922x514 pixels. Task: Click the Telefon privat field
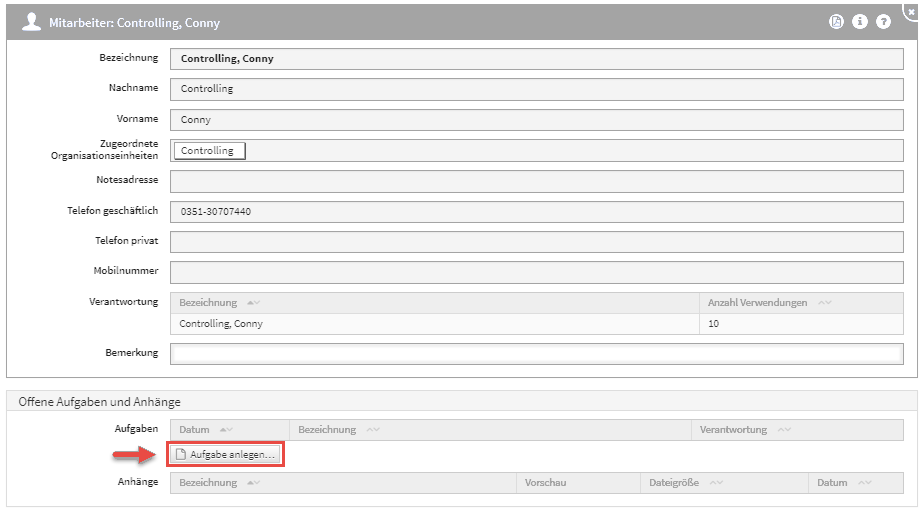tap(537, 242)
